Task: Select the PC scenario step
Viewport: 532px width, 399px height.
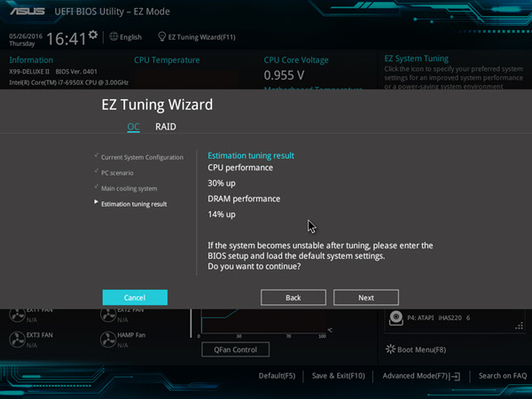Action: pos(117,173)
